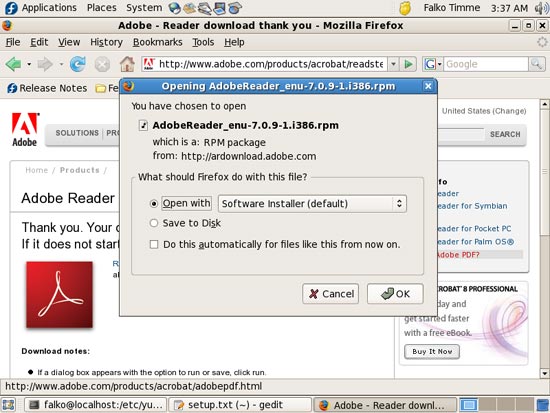Click the Firefox icon in dialog title bar

129,86
